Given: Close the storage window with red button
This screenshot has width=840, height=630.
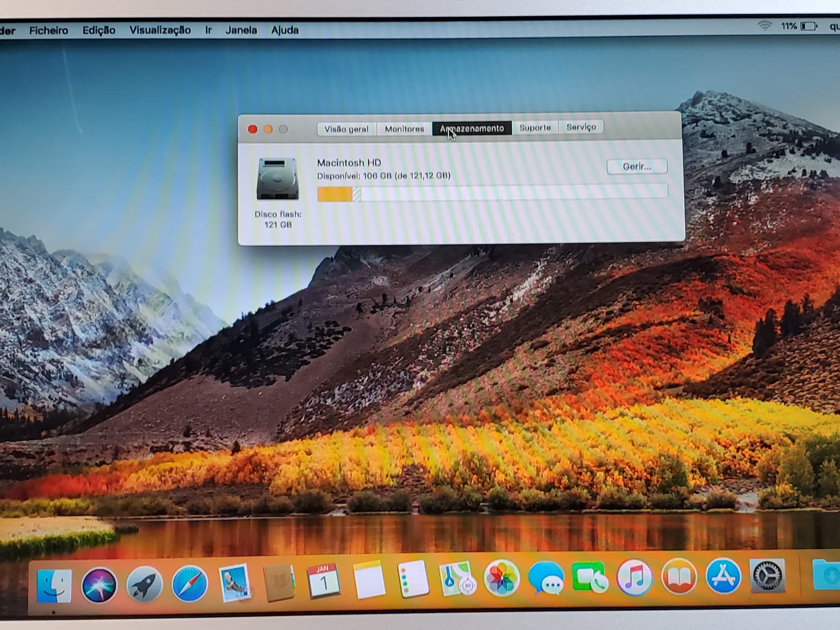Looking at the screenshot, I should tap(252, 129).
